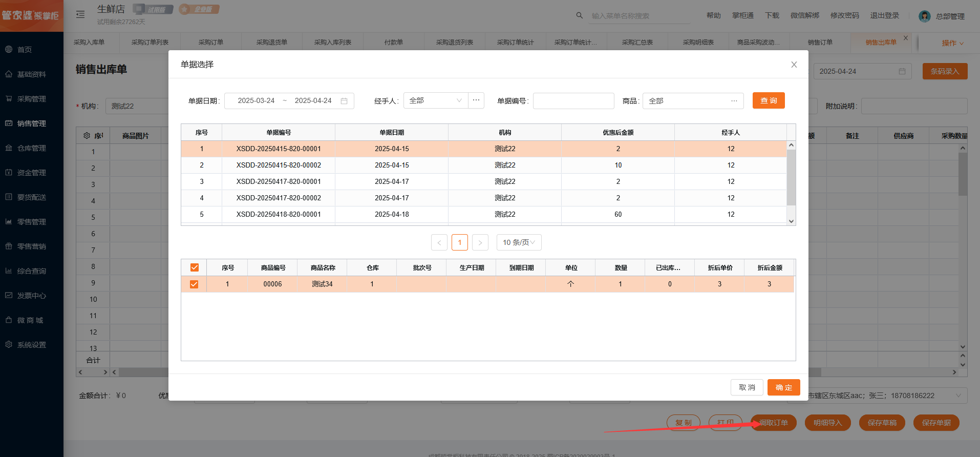
Task: Open 销售管理 sidebar menu
Action: click(31, 123)
